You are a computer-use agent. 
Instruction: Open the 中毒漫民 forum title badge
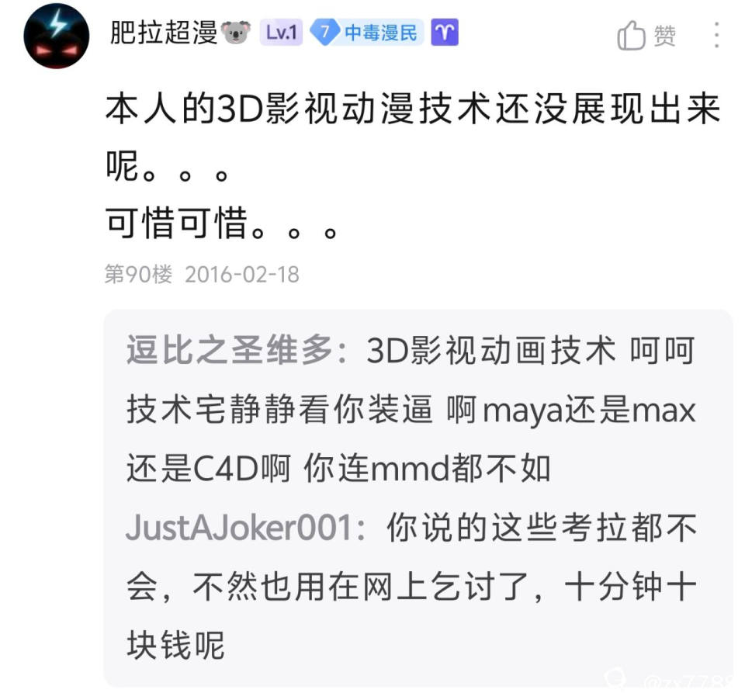[380, 33]
